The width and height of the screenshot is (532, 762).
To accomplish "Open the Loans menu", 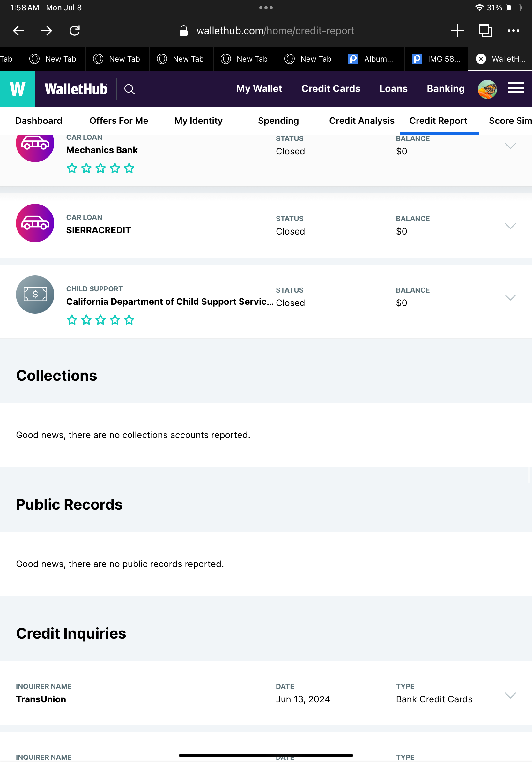I will coord(393,89).
